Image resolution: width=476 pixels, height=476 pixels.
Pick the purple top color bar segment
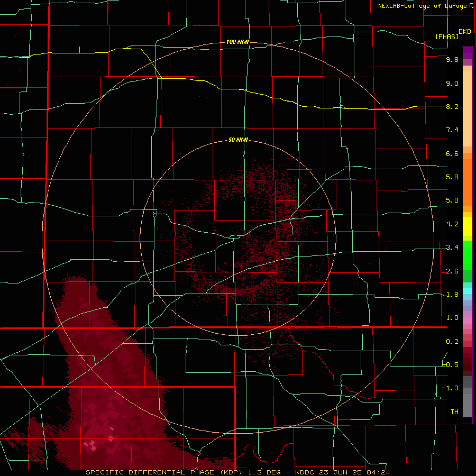(467, 53)
